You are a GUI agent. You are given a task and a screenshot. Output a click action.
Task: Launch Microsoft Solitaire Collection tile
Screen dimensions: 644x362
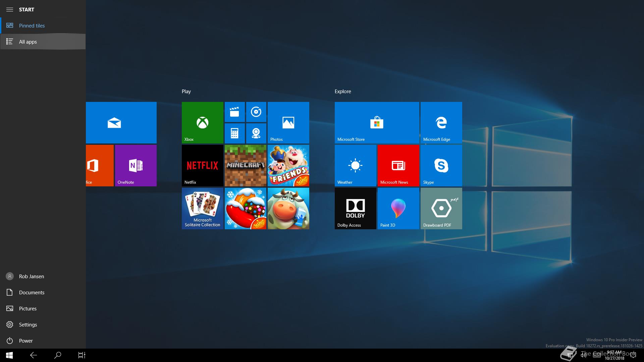[203, 208]
